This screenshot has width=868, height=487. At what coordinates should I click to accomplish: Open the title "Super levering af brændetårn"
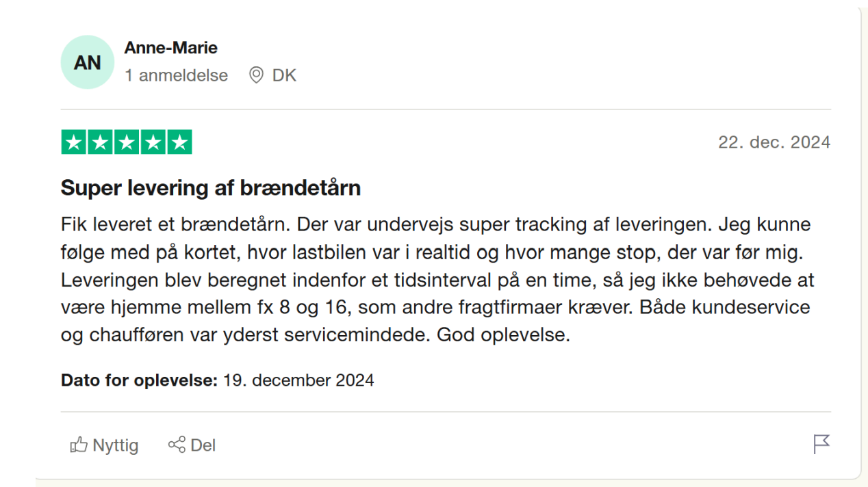pos(211,187)
